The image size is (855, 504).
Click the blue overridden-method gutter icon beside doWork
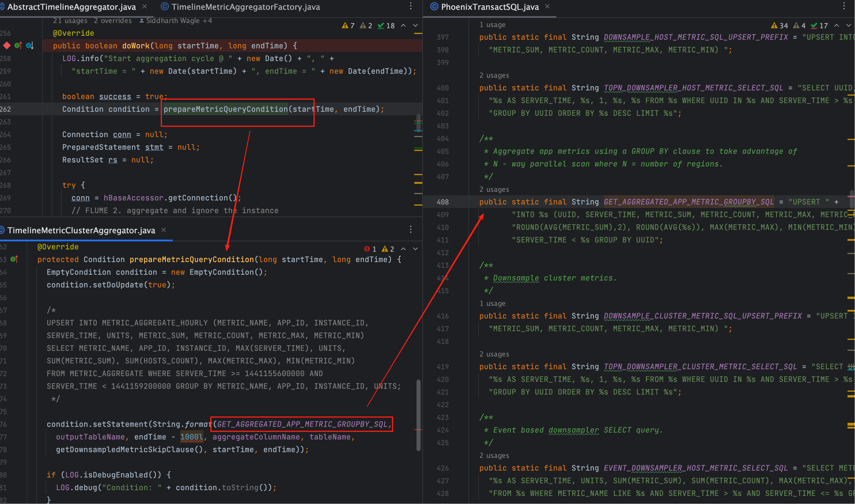pyautogui.click(x=30, y=46)
